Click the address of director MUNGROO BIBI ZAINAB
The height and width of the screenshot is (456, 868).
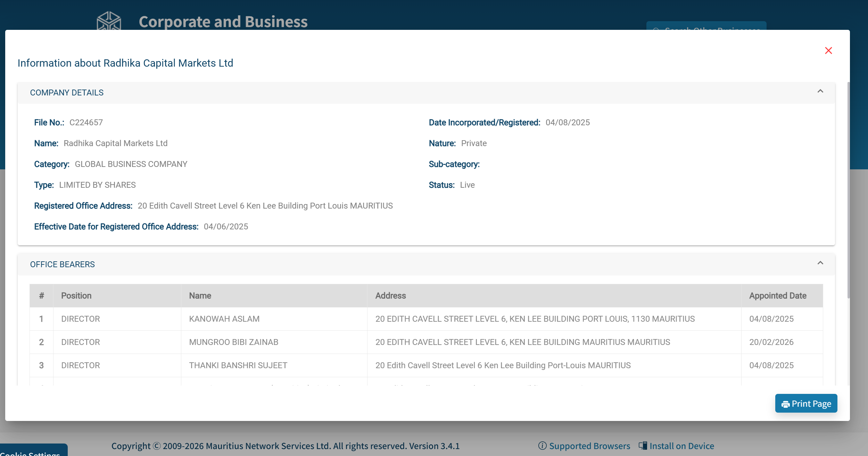click(x=523, y=342)
